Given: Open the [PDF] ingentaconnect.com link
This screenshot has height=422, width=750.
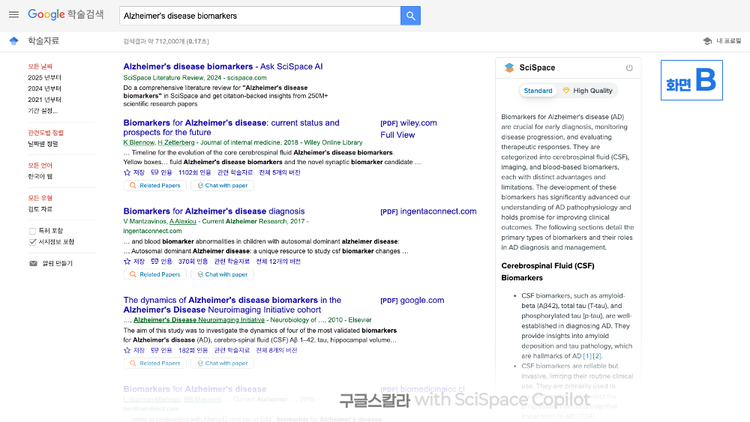Looking at the screenshot, I should pos(428,211).
